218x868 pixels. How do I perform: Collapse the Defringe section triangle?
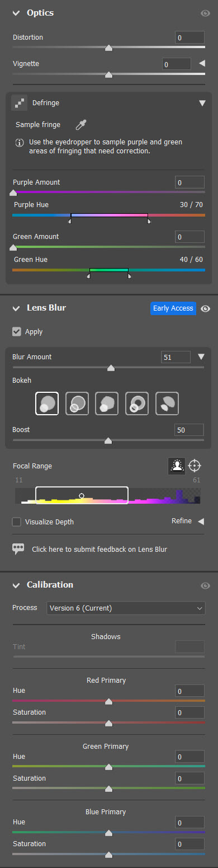[202, 103]
